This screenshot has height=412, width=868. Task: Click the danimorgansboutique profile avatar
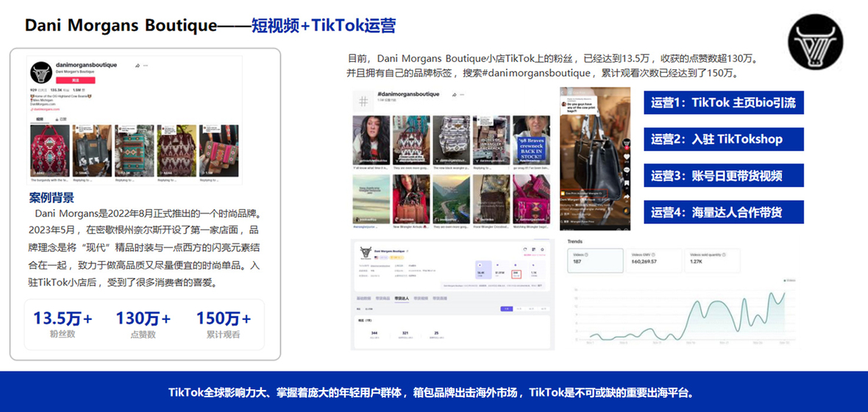(x=40, y=72)
